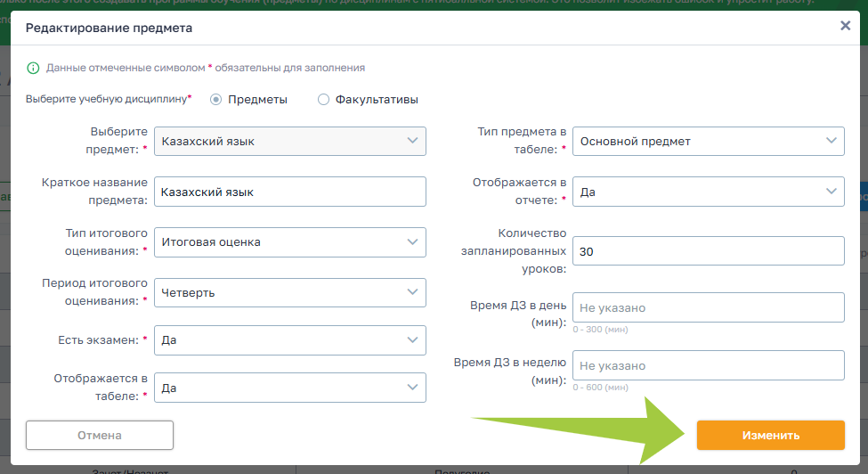Viewport: 868px width, 474px height.
Task: Open Отображается в табеле dropdown
Action: pyautogui.click(x=289, y=388)
